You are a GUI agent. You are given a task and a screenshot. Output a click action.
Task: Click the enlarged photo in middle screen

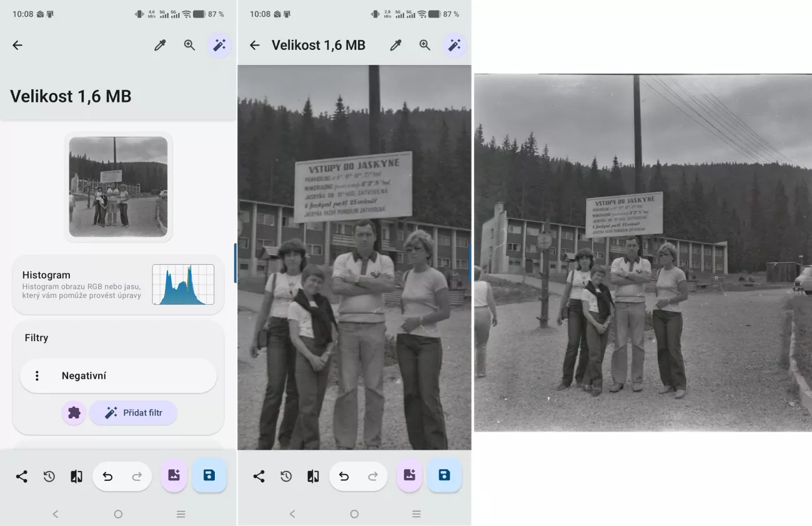tap(354, 257)
